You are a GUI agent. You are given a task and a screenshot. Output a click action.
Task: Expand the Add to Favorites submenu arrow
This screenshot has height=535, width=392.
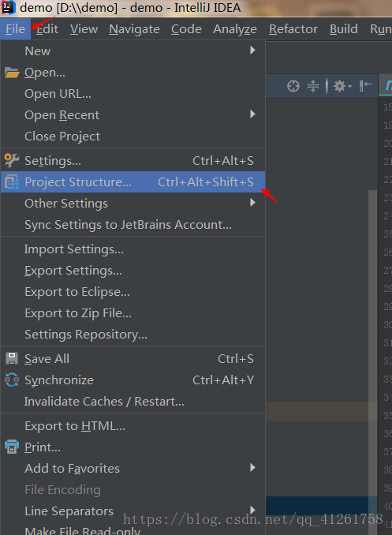click(252, 468)
